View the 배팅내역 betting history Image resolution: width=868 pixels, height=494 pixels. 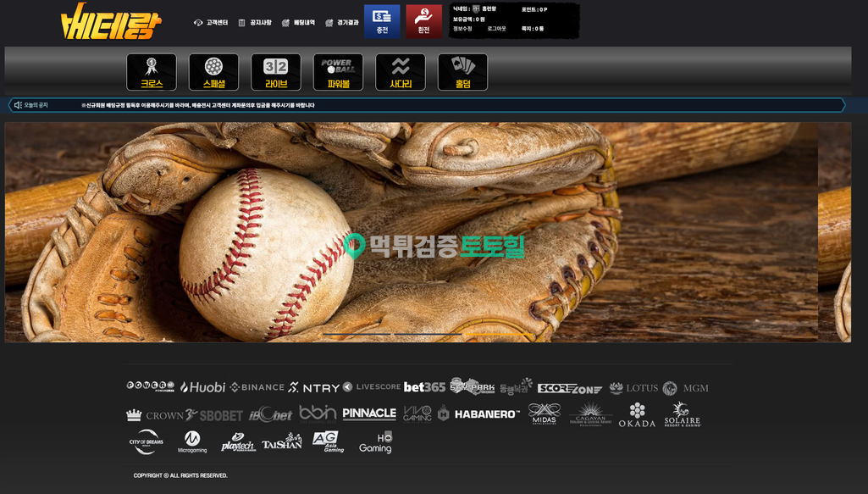[298, 23]
